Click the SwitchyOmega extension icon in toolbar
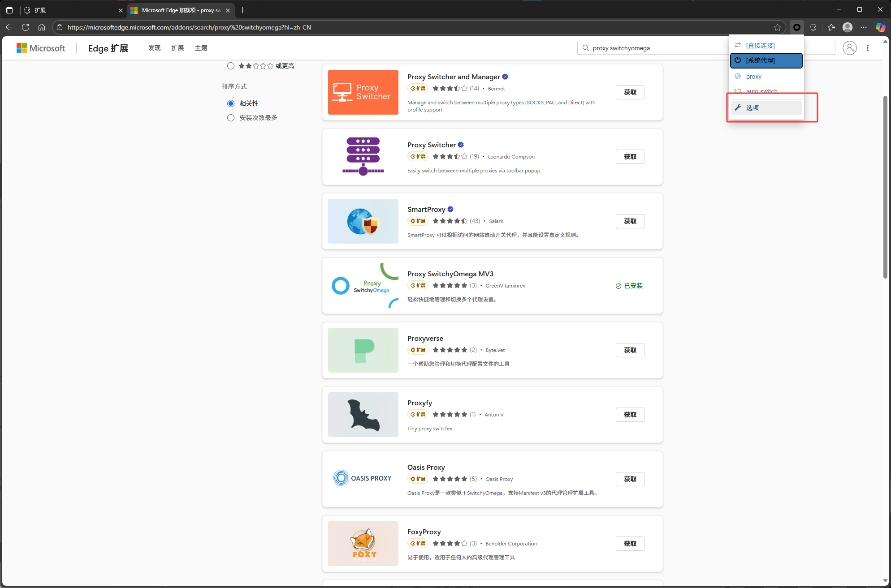 pos(796,27)
